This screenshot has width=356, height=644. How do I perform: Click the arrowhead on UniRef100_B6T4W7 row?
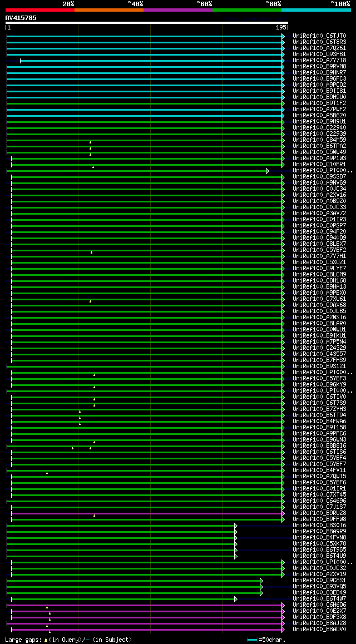pos(236,600)
